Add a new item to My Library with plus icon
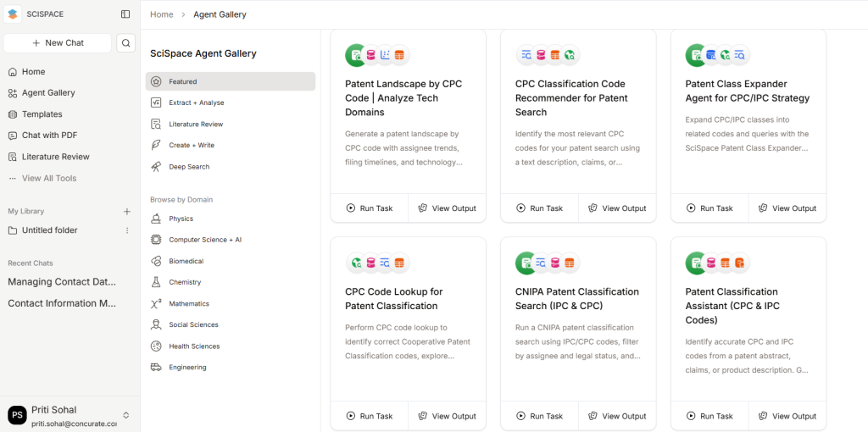 tap(127, 211)
